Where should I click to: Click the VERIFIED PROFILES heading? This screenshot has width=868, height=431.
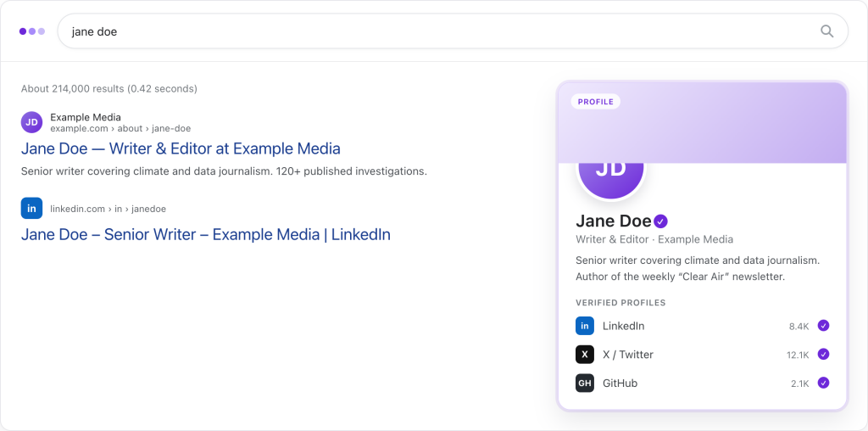620,303
